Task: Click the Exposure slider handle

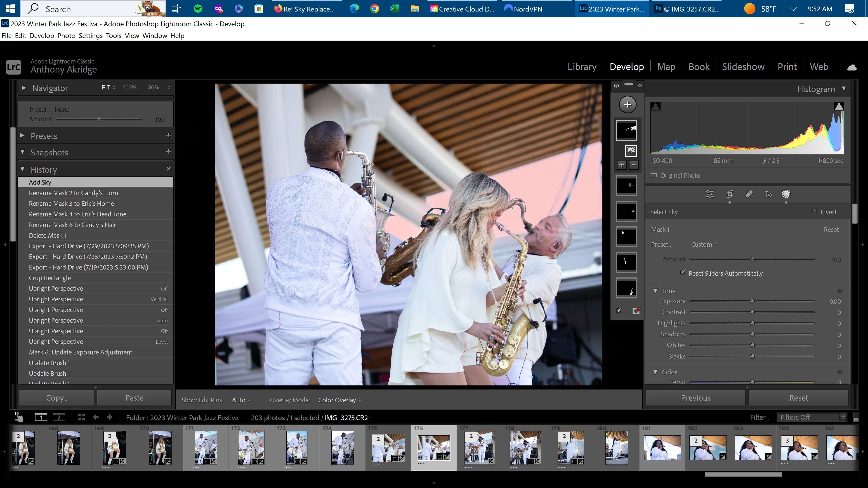Action: tap(752, 301)
